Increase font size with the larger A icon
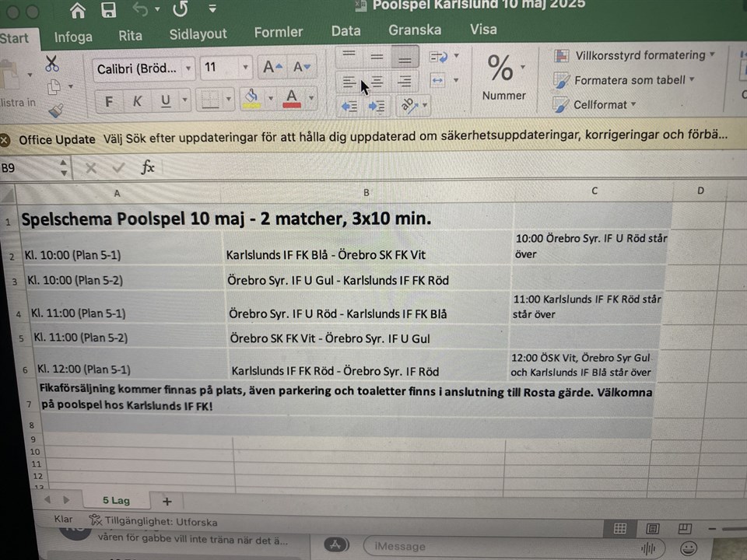The height and width of the screenshot is (560, 747). coord(272,68)
